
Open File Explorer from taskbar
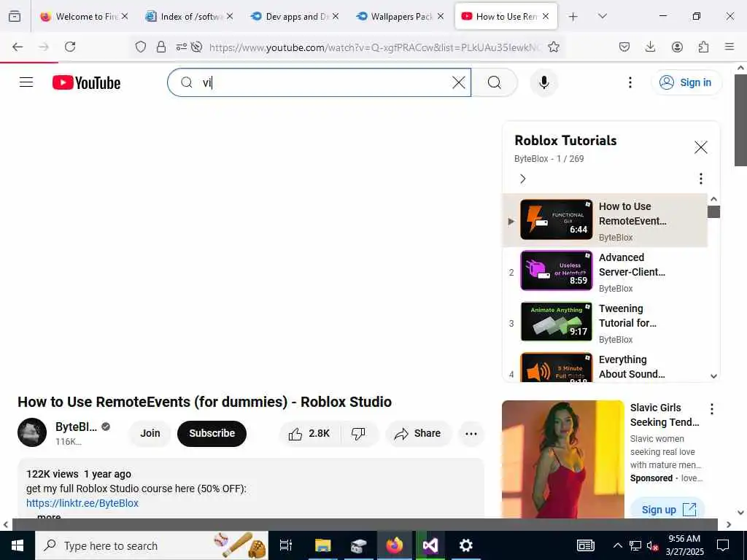coord(322,545)
